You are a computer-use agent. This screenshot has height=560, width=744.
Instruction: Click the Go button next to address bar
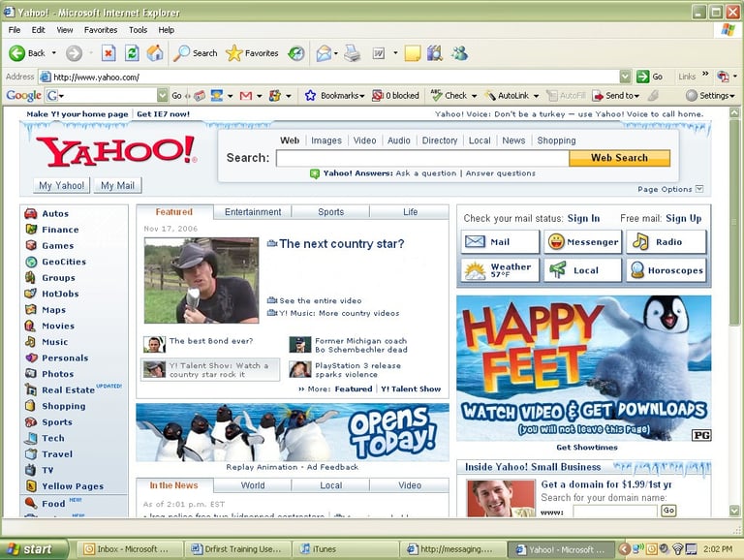pos(650,77)
